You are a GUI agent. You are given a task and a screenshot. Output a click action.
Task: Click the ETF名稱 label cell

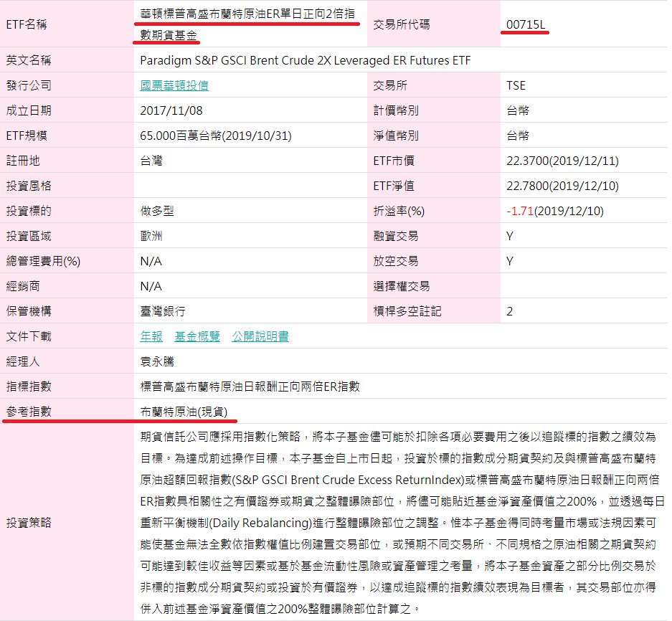pos(67,24)
